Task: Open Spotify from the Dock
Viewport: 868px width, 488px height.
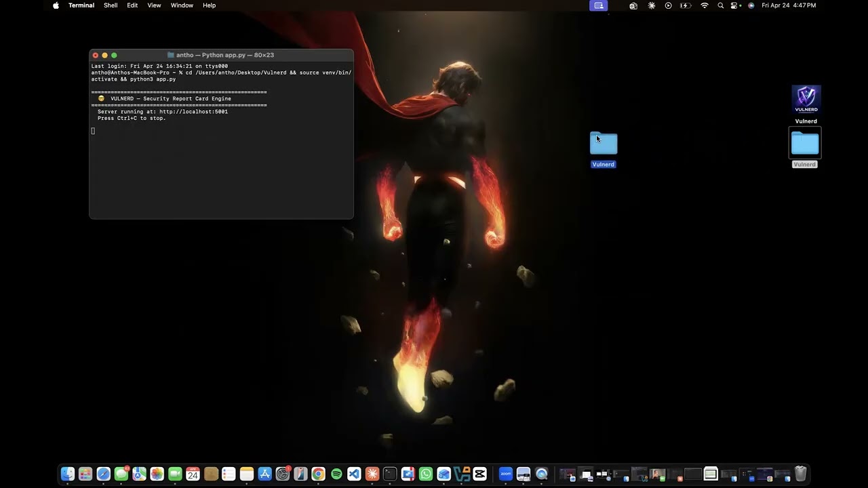Action: [x=336, y=474]
